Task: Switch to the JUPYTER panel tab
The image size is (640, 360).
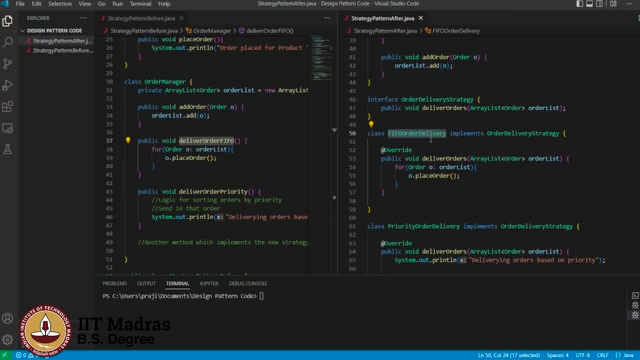Action: click(209, 283)
